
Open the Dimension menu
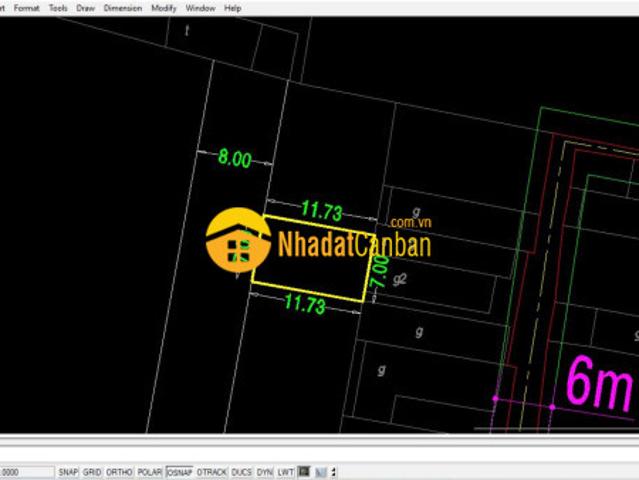pyautogui.click(x=123, y=8)
